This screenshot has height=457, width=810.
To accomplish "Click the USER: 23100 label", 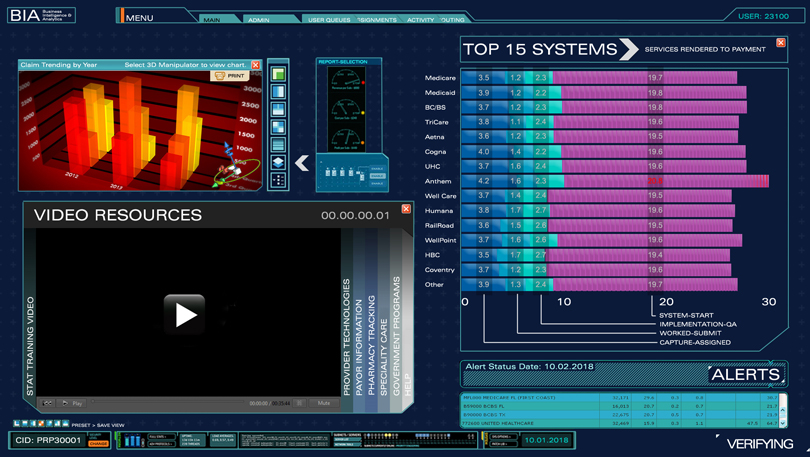I will pos(763,16).
